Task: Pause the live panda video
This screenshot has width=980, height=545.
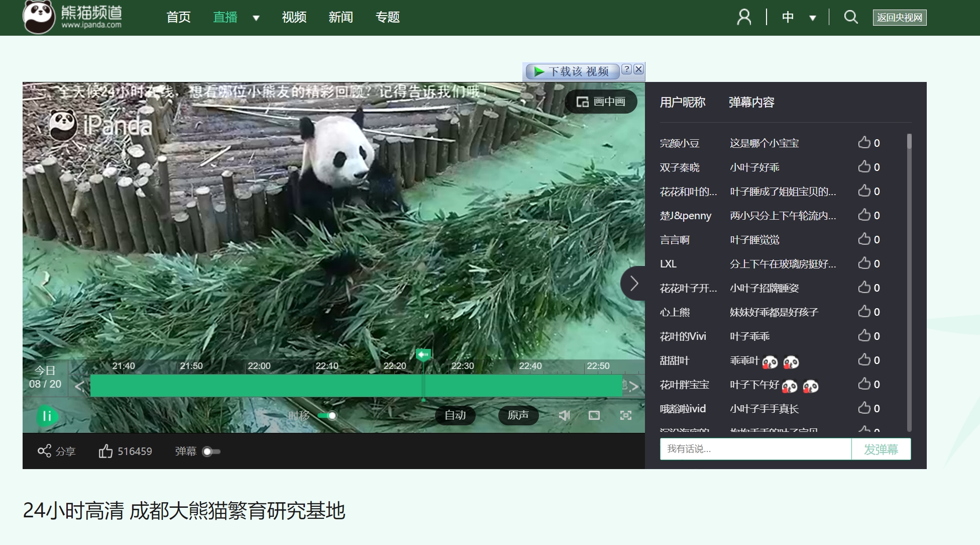Action: click(x=47, y=416)
